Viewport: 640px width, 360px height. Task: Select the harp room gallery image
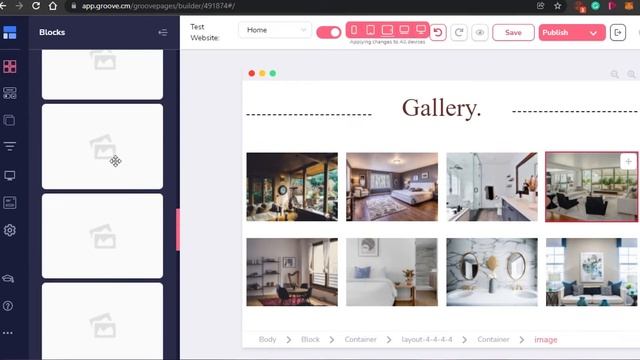(292, 272)
